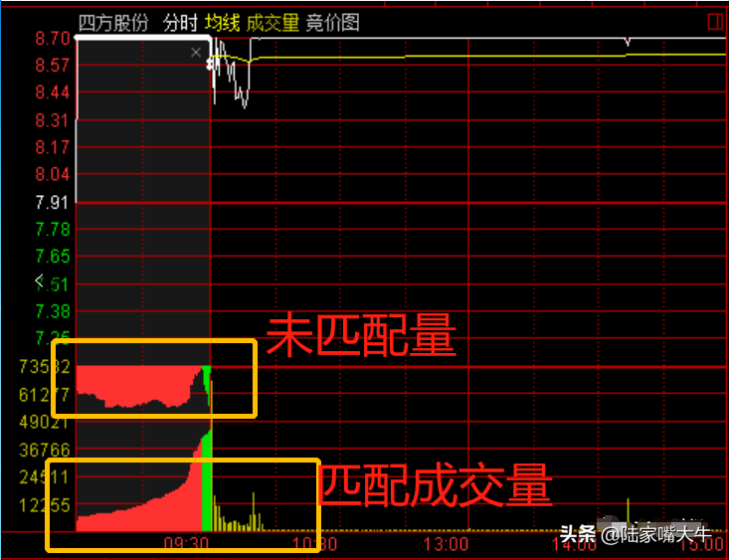Image resolution: width=729 pixels, height=560 pixels.
Task: Click the 四方股份 stock name
Action: (113, 23)
